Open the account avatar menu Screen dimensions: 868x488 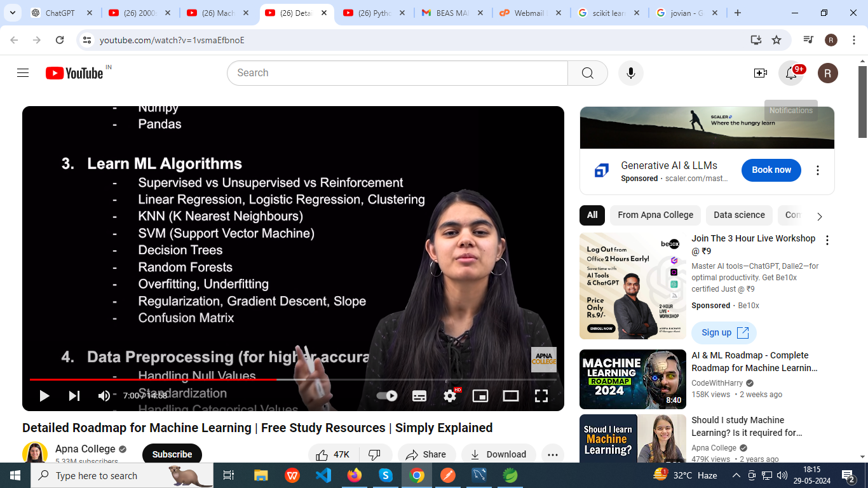point(827,73)
